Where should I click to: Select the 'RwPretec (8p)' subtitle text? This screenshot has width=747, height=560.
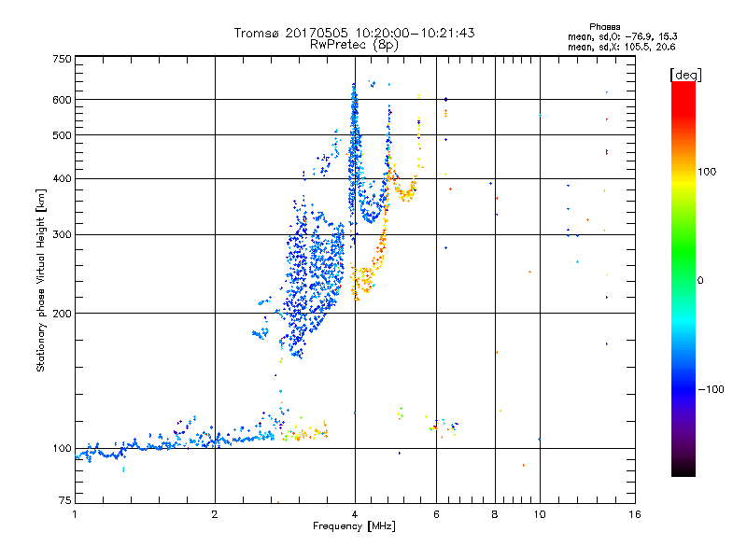(x=354, y=45)
